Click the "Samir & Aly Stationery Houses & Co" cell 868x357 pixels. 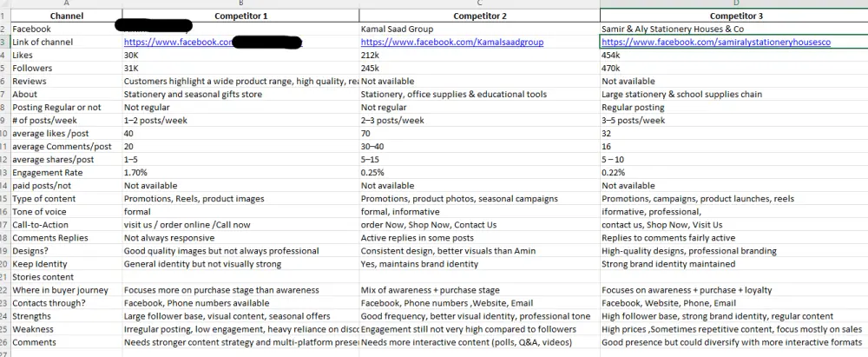tap(673, 29)
